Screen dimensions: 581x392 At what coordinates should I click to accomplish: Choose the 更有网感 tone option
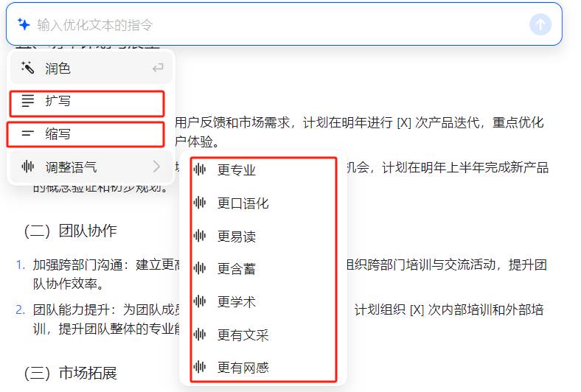263,367
